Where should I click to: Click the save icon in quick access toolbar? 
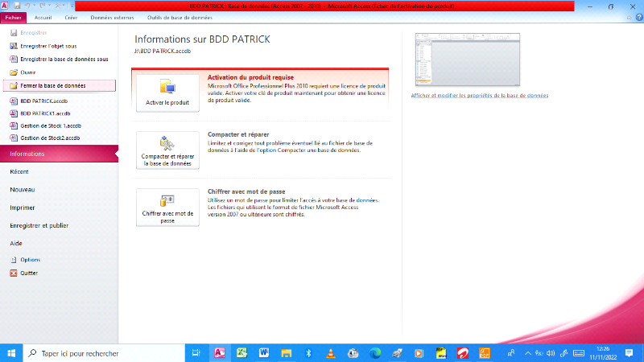coord(17,6)
